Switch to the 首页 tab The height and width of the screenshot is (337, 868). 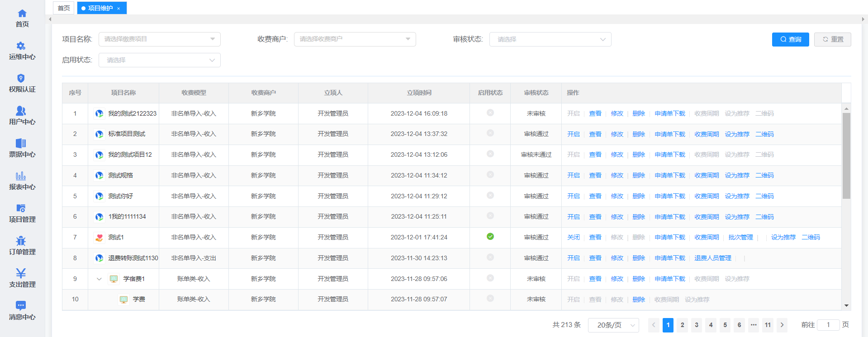coord(64,8)
